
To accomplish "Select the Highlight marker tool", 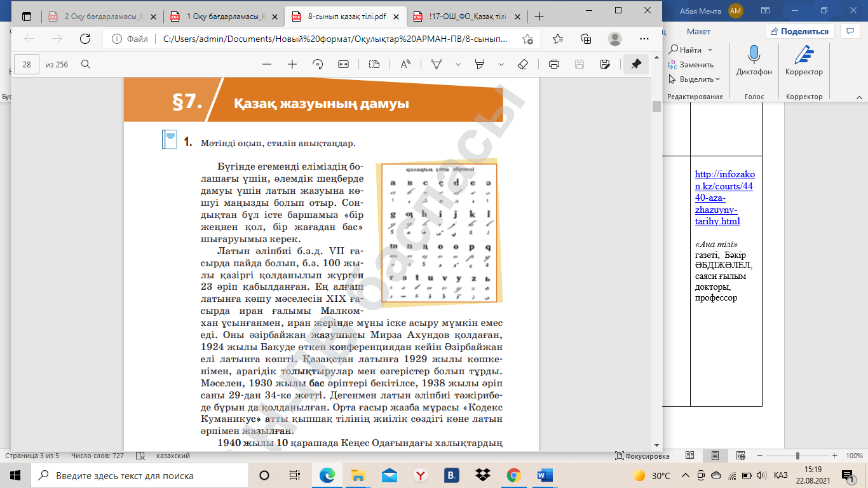I will click(480, 64).
